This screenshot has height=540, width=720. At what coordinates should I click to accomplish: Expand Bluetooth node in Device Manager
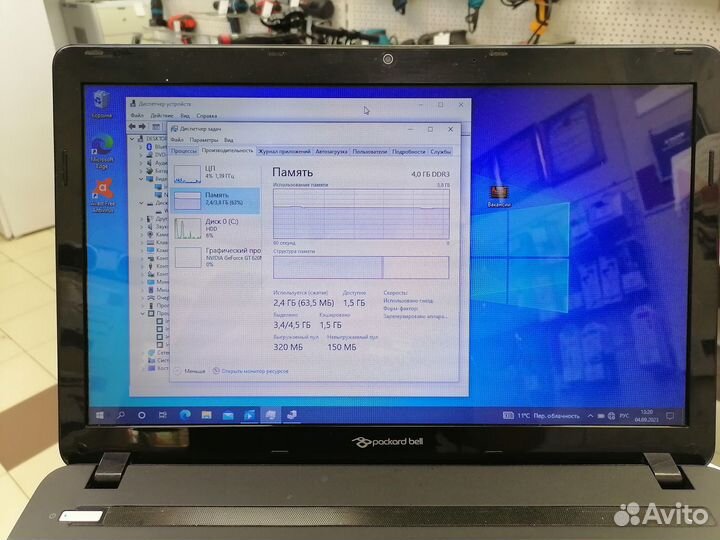[x=141, y=147]
